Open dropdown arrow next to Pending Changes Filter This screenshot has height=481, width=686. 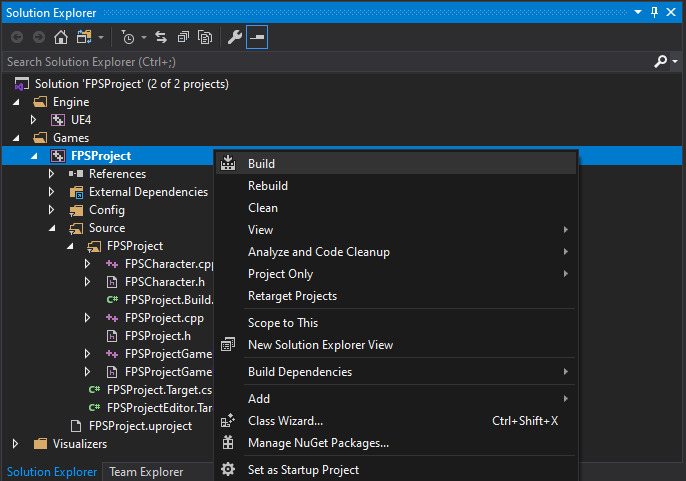144,38
